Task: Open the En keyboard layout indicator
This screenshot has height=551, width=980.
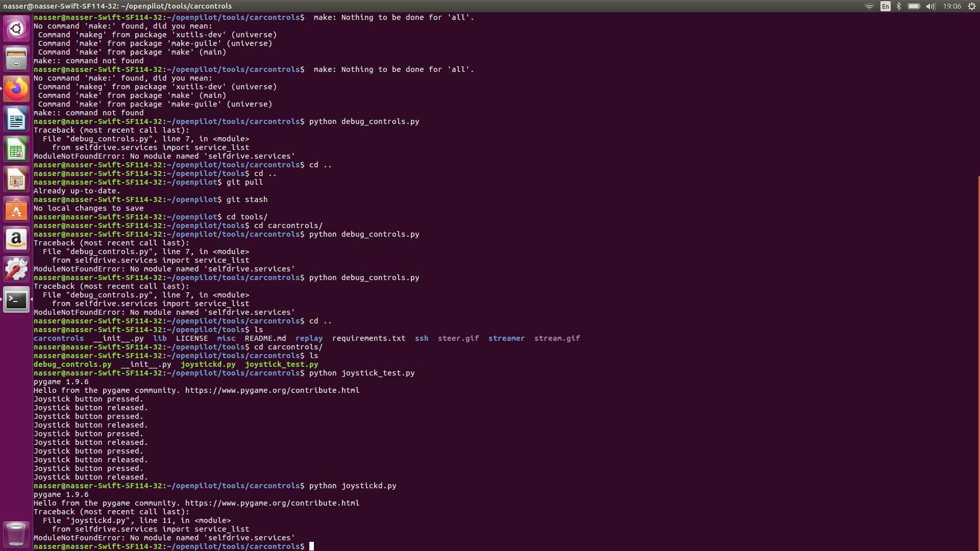Action: click(x=886, y=6)
